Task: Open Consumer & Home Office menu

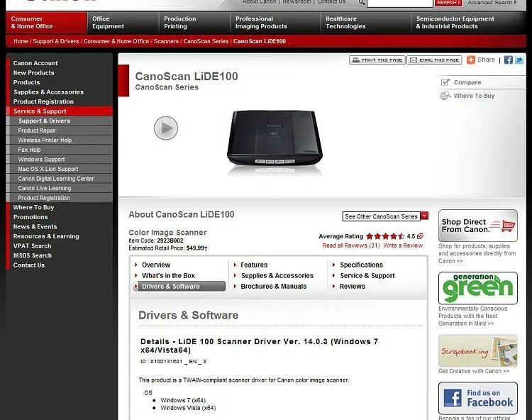Action: point(46,23)
